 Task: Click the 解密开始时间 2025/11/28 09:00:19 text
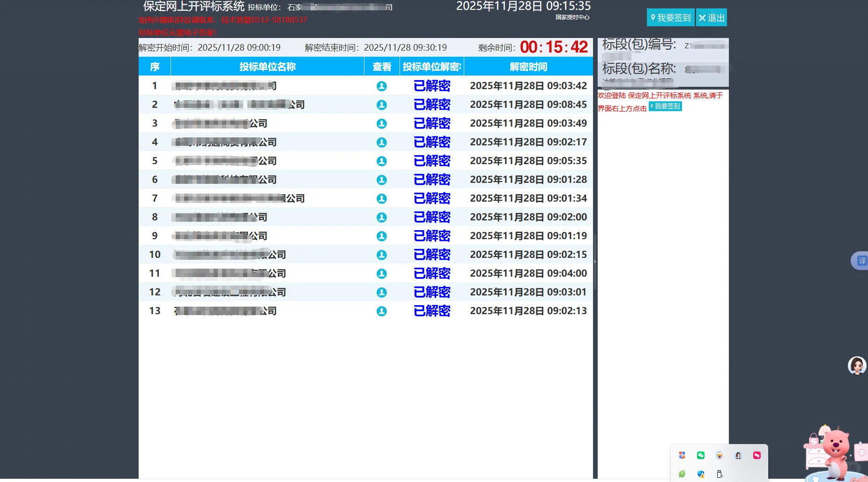click(x=209, y=48)
